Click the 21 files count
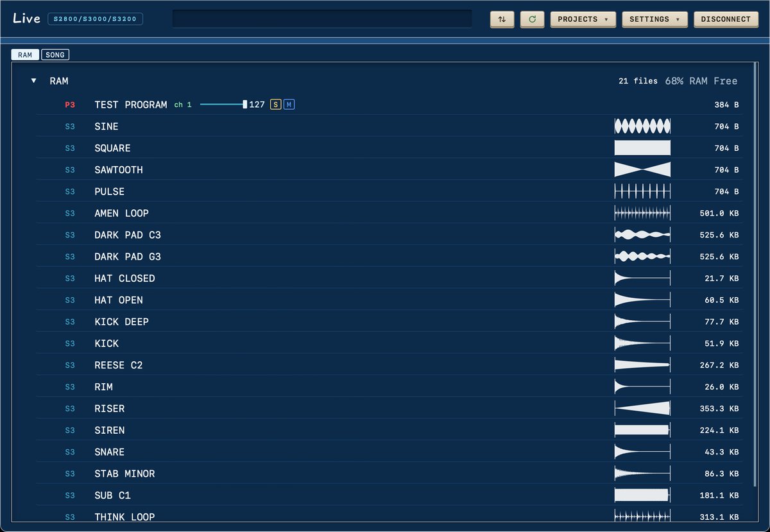This screenshot has width=770, height=532. coord(638,81)
